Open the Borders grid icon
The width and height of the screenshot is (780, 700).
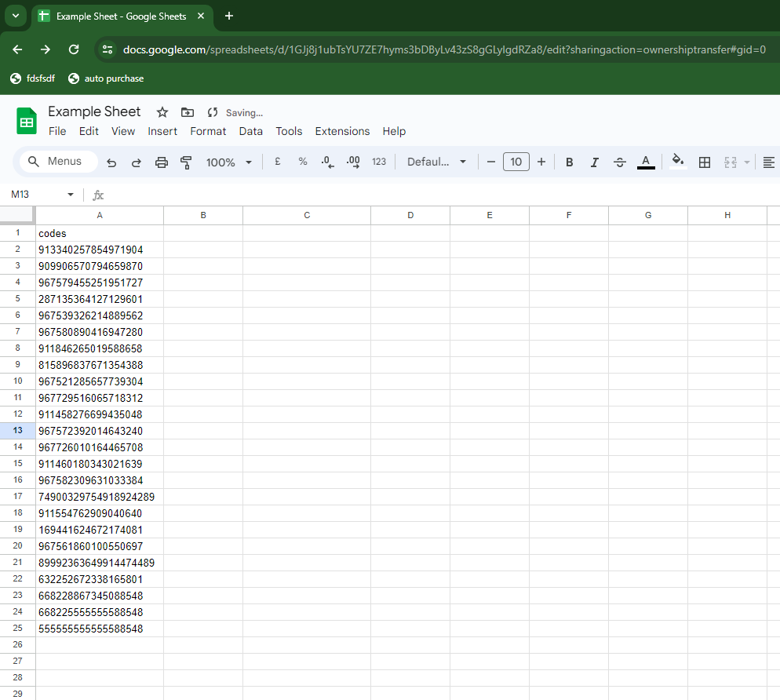[705, 162]
